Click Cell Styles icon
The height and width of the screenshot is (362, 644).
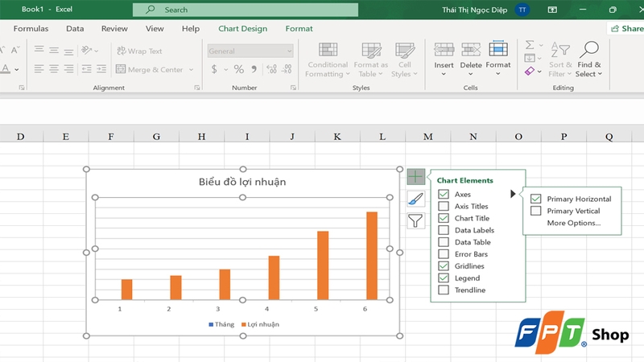[x=405, y=50]
